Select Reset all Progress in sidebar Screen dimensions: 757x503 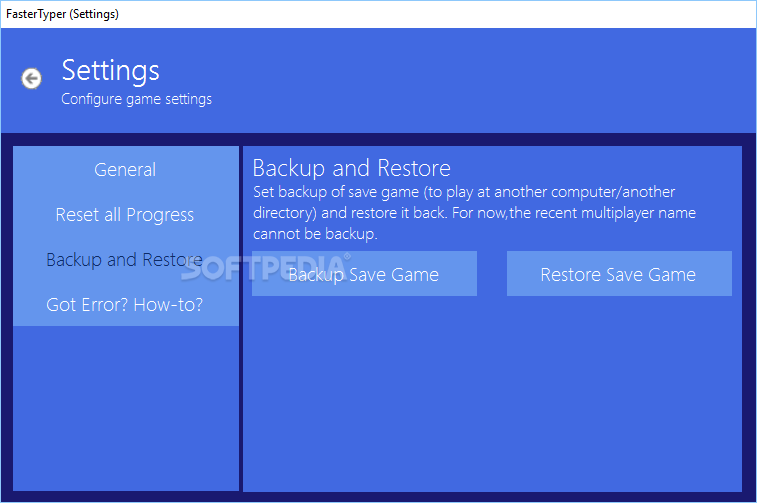click(x=125, y=214)
